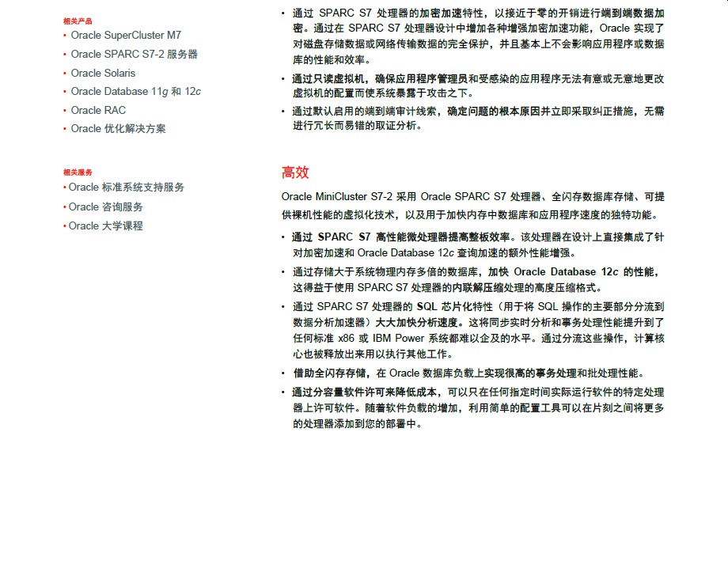The image size is (728, 576).
Task: Click the red 高效 section heading
Action: pyautogui.click(x=295, y=172)
